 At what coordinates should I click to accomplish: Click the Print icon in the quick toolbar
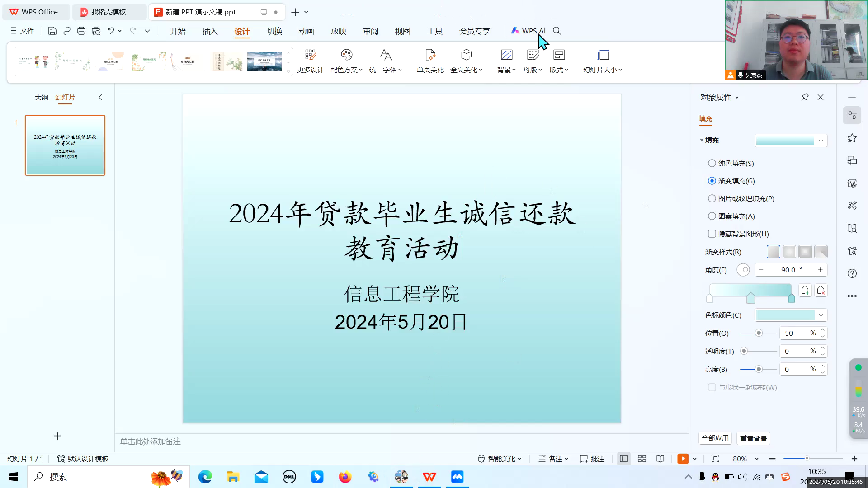coord(81,31)
